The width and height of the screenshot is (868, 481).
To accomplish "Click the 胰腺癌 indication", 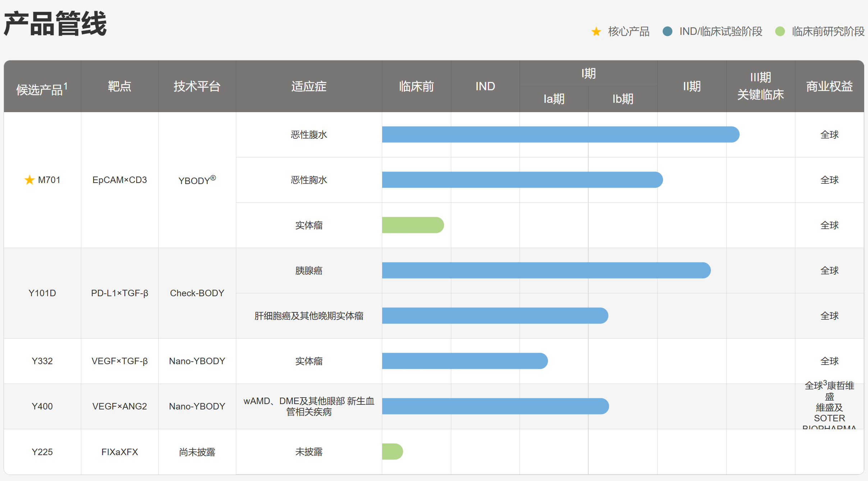I will click(309, 270).
